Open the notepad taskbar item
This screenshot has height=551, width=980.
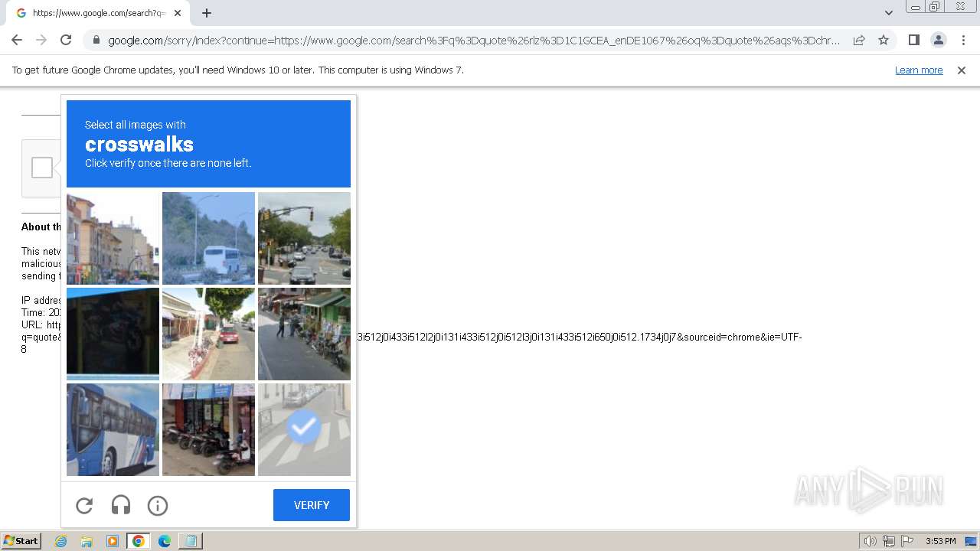click(x=191, y=541)
